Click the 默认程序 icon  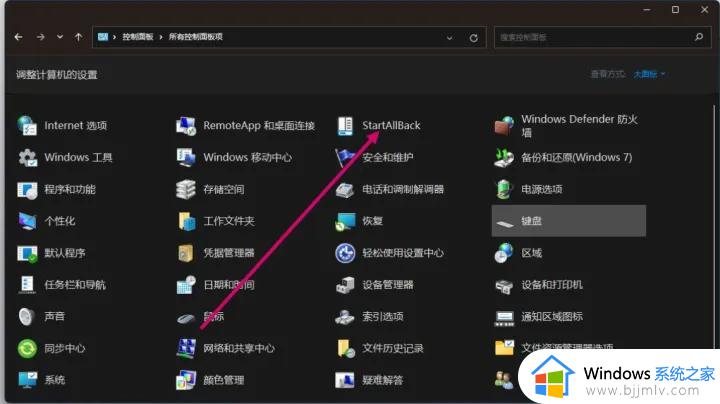(x=27, y=253)
